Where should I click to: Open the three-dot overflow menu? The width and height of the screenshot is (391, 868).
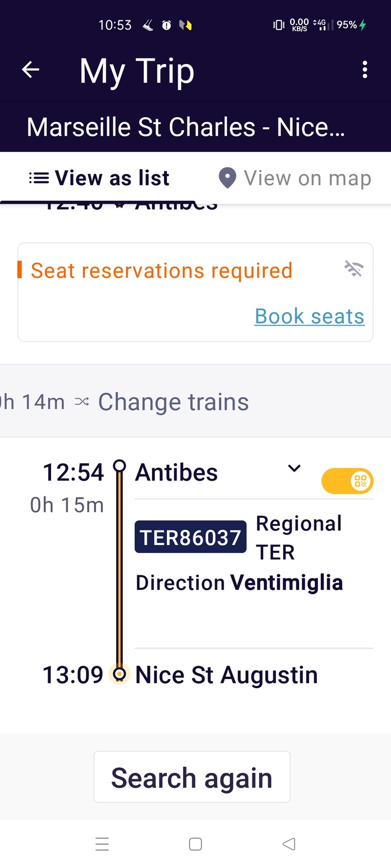(x=365, y=70)
